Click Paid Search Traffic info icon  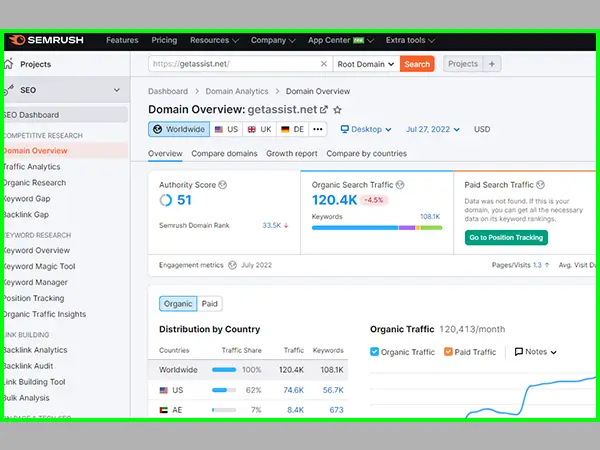540,185
